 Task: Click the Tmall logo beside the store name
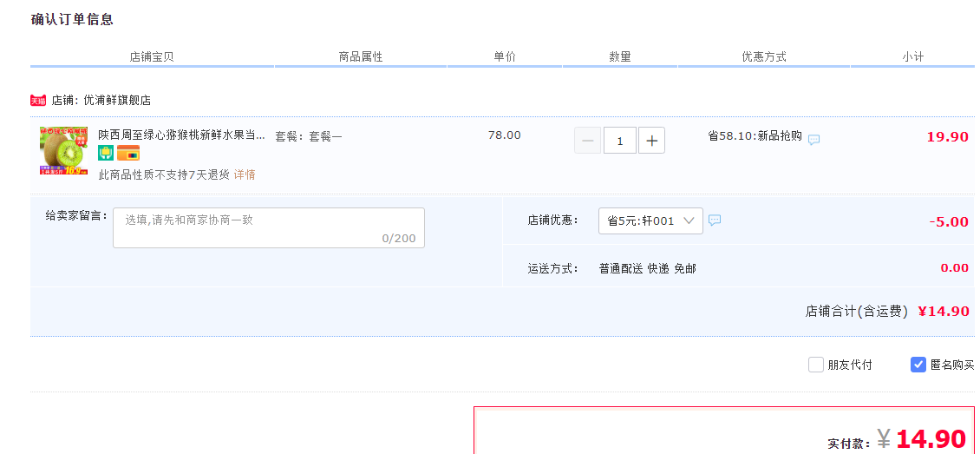point(38,101)
